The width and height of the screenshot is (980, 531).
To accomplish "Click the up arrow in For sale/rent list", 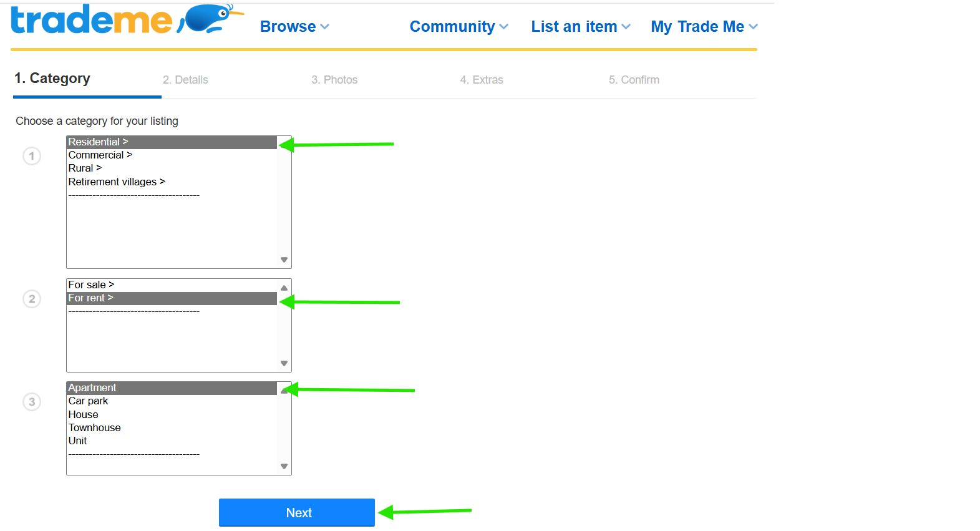I will tap(284, 288).
